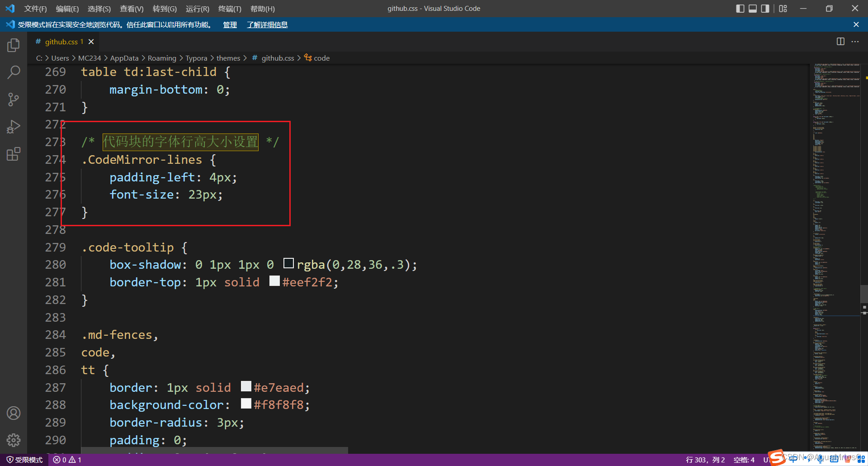Image resolution: width=868 pixels, height=466 pixels.
Task: Click the 空格: 4 indentation setting
Action: (744, 460)
